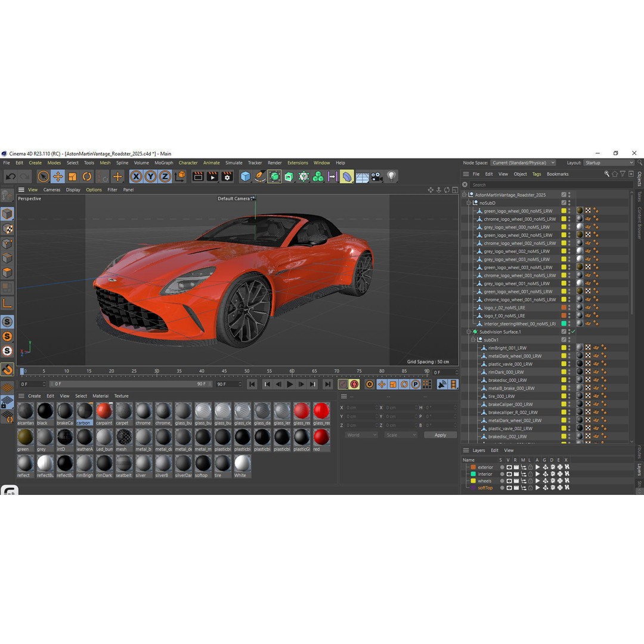The image size is (644, 644).
Task: Toggle the Z axis lock
Action: (165, 177)
